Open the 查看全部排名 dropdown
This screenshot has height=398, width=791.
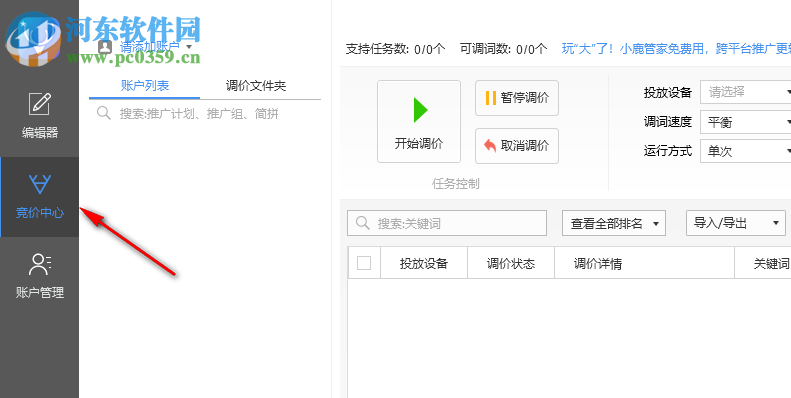tap(614, 223)
